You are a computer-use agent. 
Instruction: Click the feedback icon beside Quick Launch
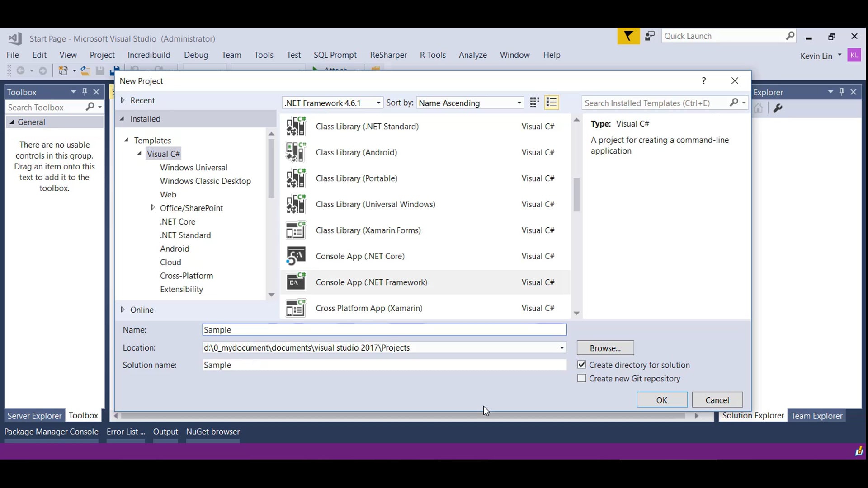tap(650, 36)
